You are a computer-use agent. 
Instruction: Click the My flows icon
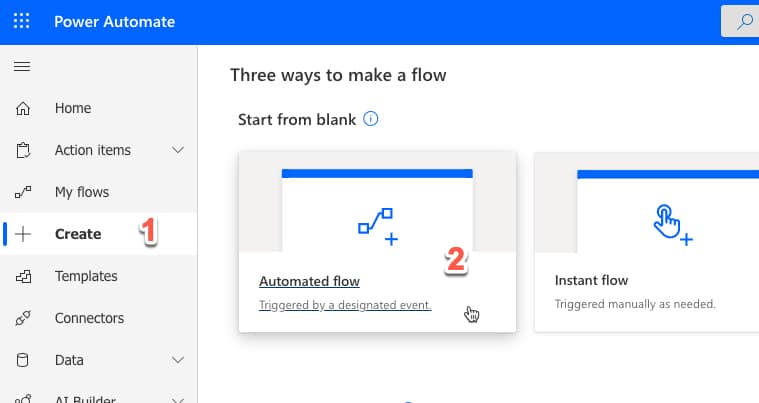point(23,192)
